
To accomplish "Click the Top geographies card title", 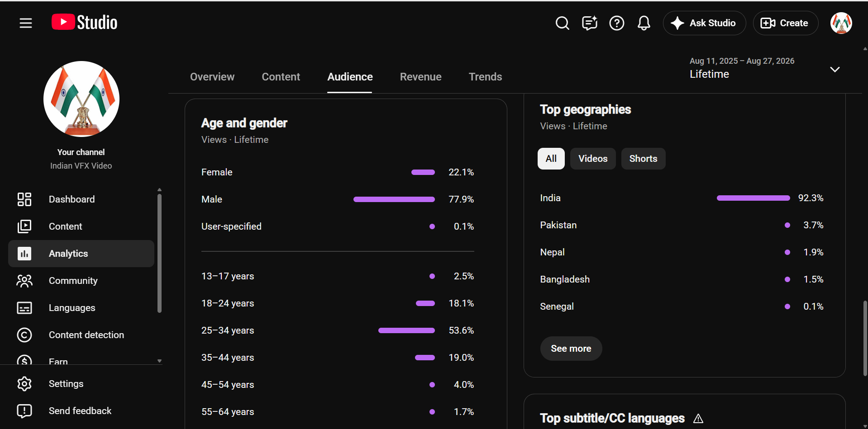I will 585,109.
